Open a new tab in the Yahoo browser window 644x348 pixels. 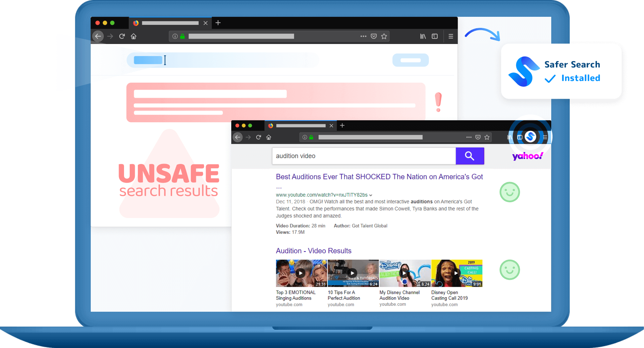(x=342, y=125)
